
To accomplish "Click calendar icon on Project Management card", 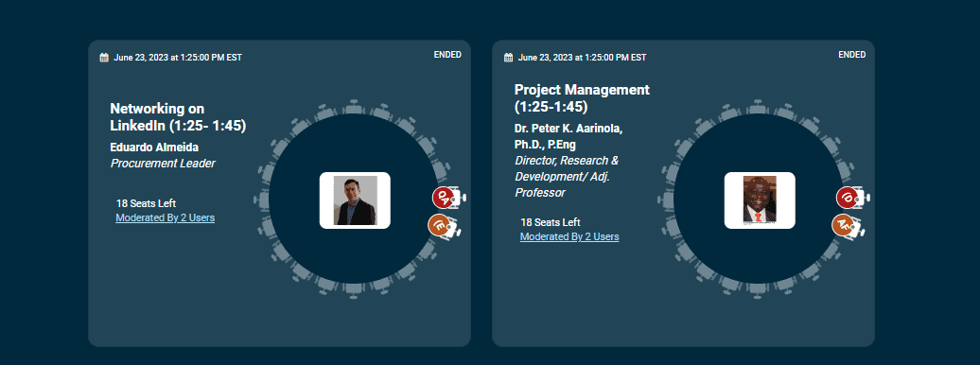I will pyautogui.click(x=509, y=58).
